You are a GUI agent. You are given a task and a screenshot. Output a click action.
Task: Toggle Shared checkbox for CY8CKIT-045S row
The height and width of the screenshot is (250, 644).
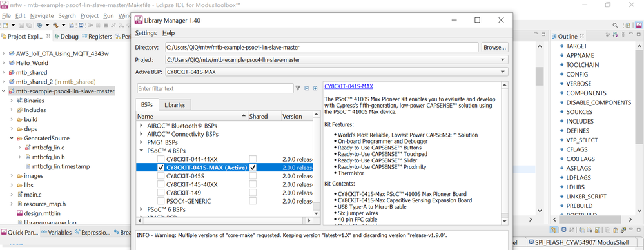pyautogui.click(x=253, y=176)
